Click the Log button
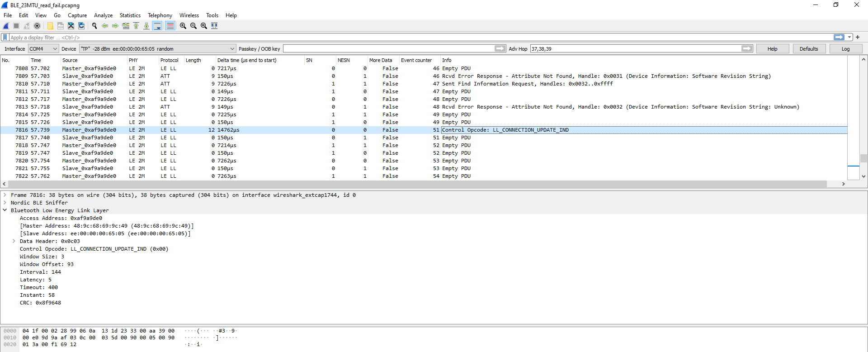868x352 pixels. pos(845,49)
